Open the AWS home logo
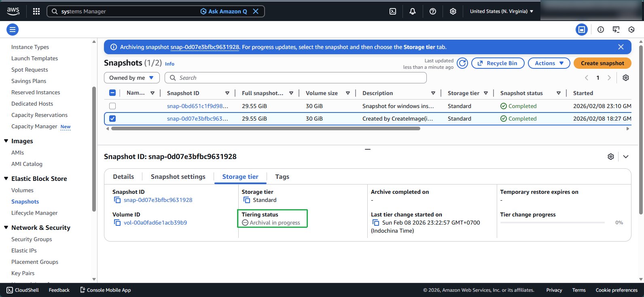Viewport: 644px width, 297px height. [x=13, y=11]
